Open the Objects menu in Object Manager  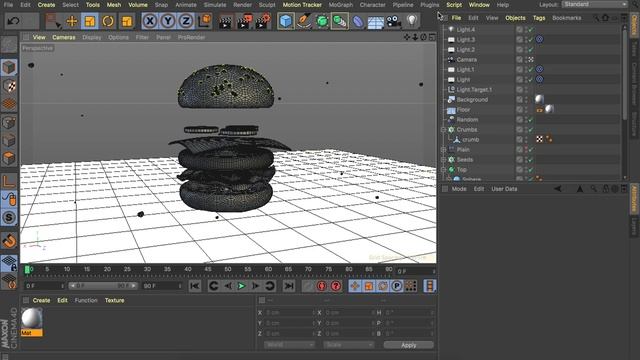coord(515,18)
